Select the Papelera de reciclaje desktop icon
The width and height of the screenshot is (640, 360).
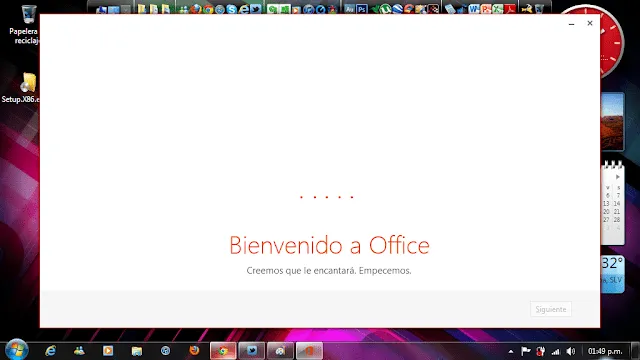(25, 24)
